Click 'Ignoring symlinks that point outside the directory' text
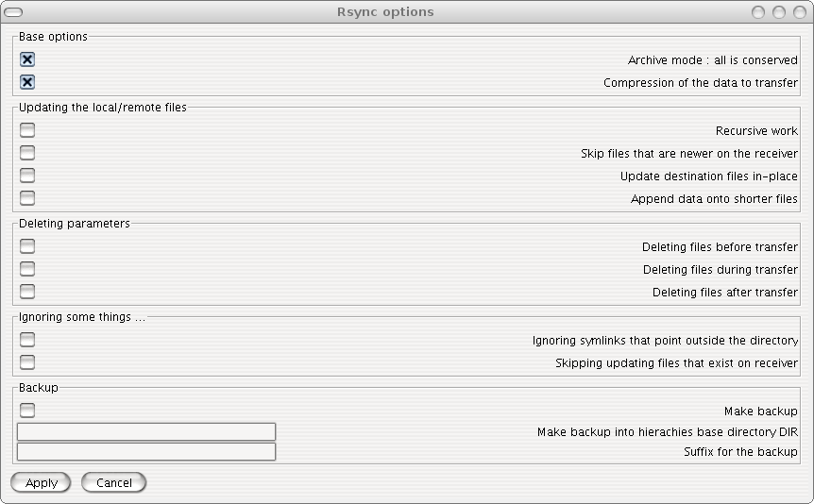 coord(665,341)
